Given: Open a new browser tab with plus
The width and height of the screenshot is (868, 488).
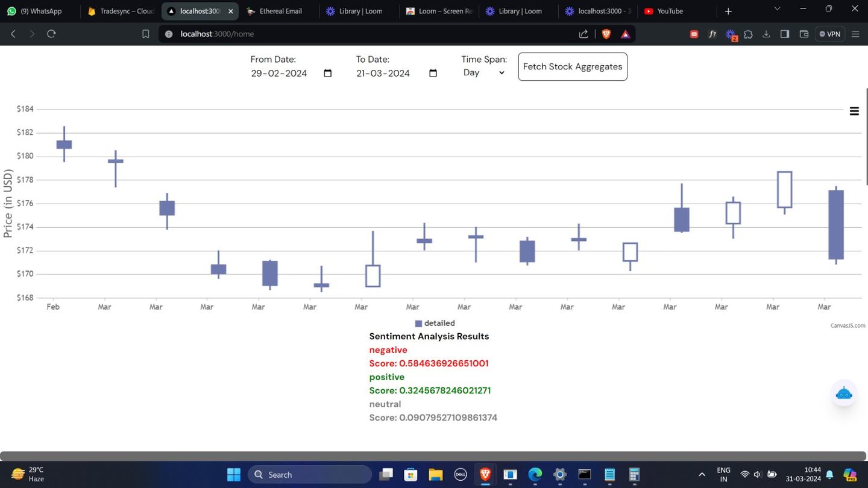Looking at the screenshot, I should click(x=728, y=11).
